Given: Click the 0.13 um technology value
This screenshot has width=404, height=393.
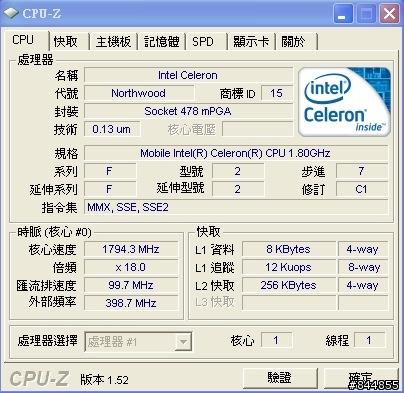Looking at the screenshot, I should (112, 129).
